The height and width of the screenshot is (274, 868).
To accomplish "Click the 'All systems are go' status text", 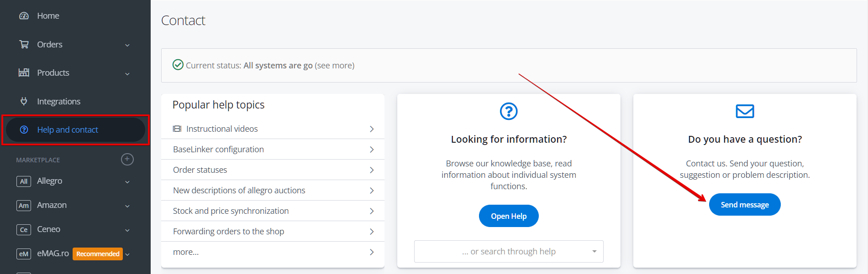I will coord(278,66).
